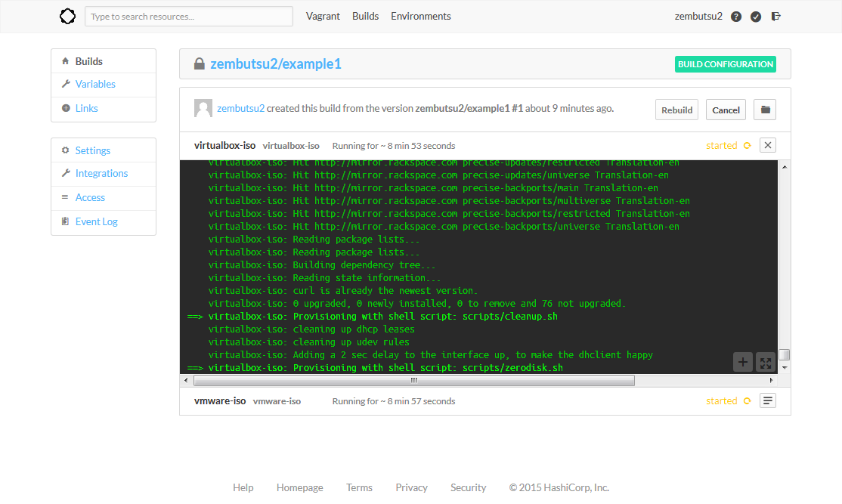The width and height of the screenshot is (842, 504).
Task: Click '© 2015 HashiCorp, Inc.' footer text
Action: 559,487
